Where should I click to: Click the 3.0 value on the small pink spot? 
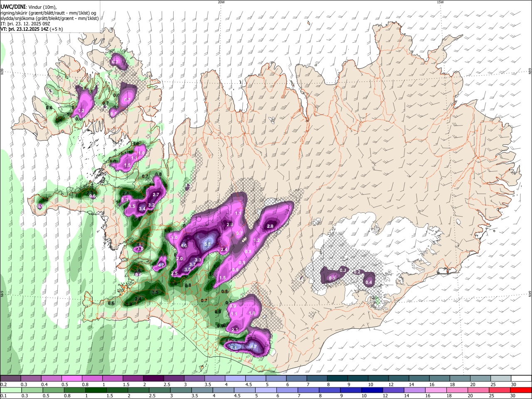tap(140, 249)
